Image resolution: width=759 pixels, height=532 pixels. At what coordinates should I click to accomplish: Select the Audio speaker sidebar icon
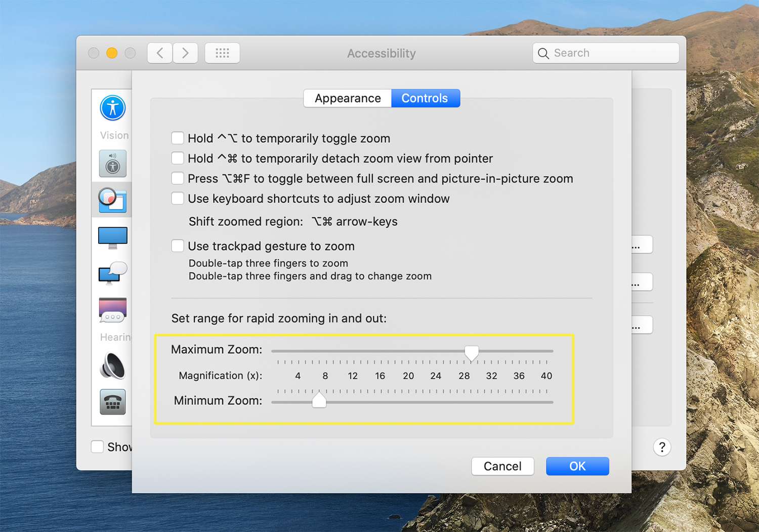pyautogui.click(x=112, y=366)
